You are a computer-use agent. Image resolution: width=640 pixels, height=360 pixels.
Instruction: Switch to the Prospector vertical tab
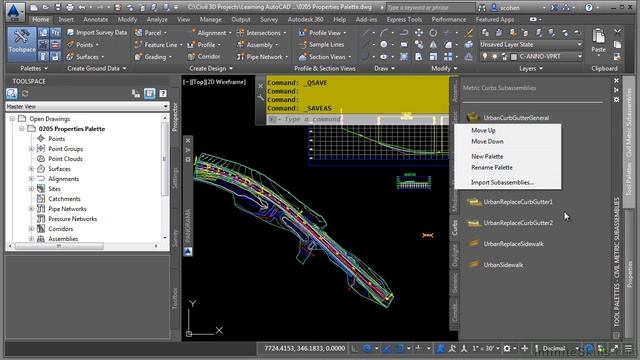[176, 116]
